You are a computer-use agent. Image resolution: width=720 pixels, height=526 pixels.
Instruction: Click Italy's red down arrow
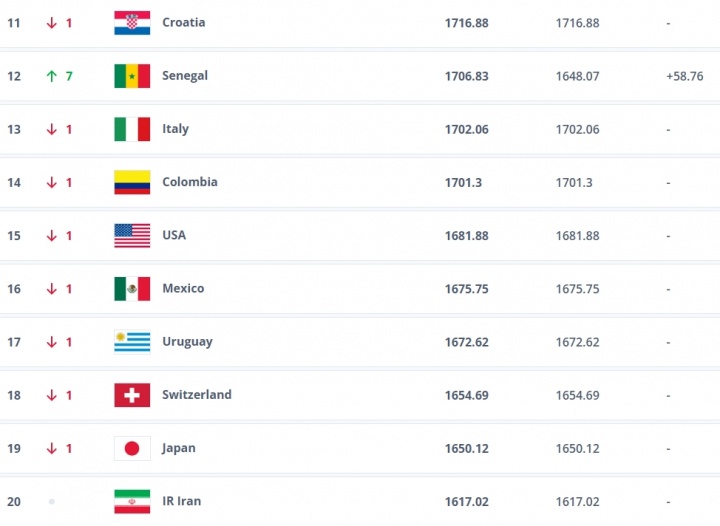point(51,129)
